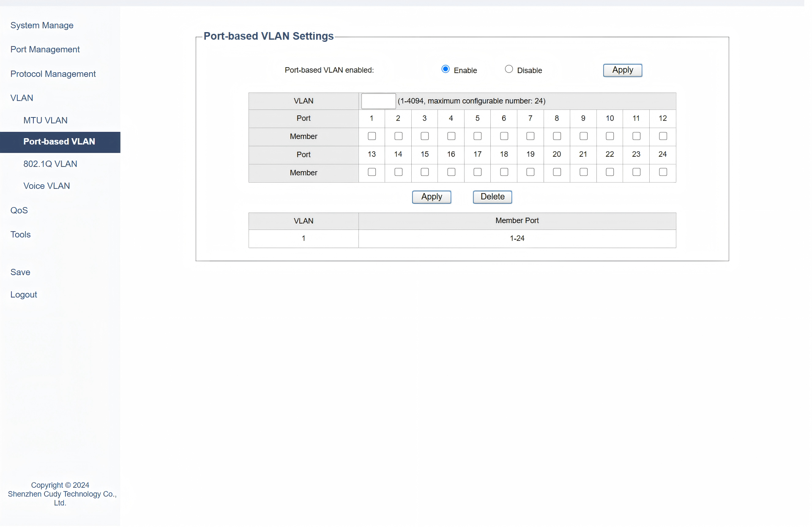Click the VLAN ID input field
812x527 pixels.
click(x=378, y=101)
